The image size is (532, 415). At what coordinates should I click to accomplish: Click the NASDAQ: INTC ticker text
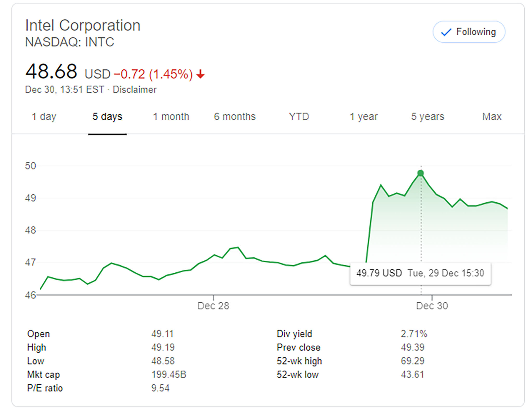[70, 42]
